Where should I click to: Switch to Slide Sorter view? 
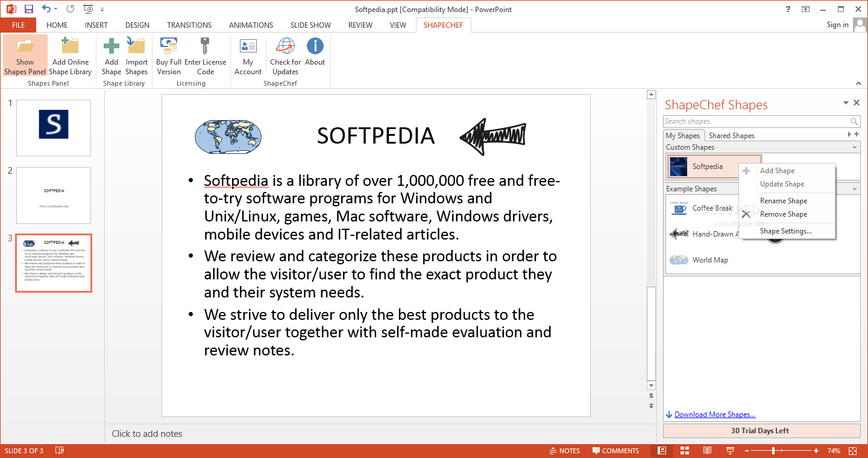[685, 451]
